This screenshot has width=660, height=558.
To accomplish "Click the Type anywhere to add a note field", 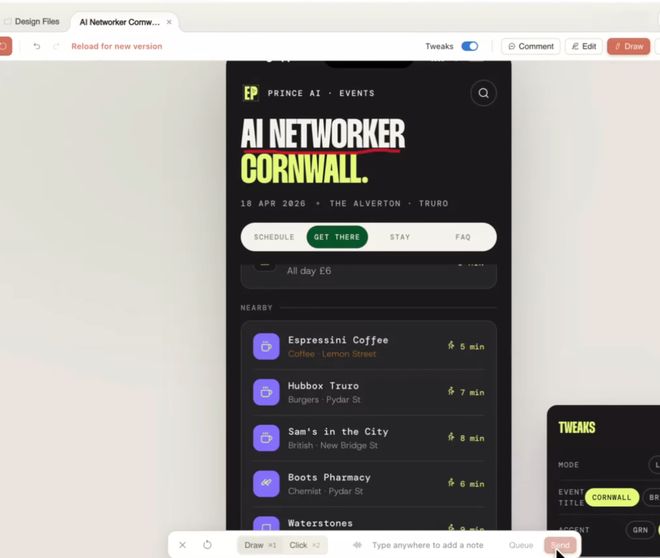I will click(x=428, y=545).
